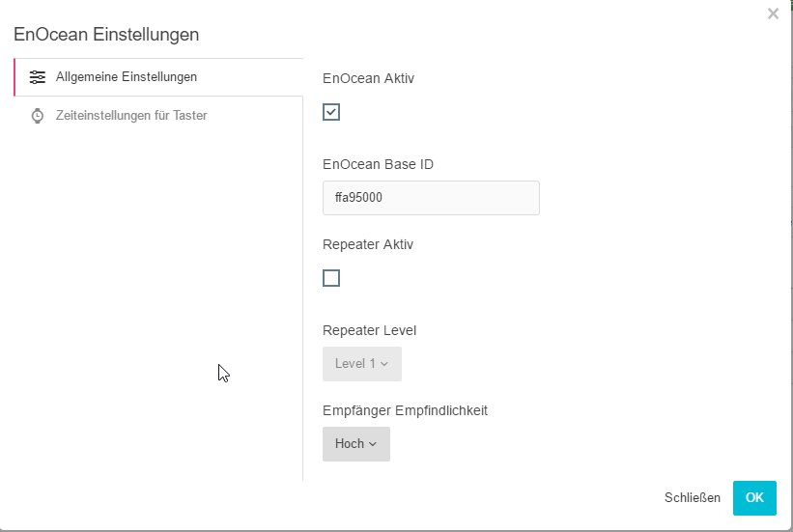Click the EnOcean Aktiv label
Screen dimensions: 793x532
tap(368, 78)
